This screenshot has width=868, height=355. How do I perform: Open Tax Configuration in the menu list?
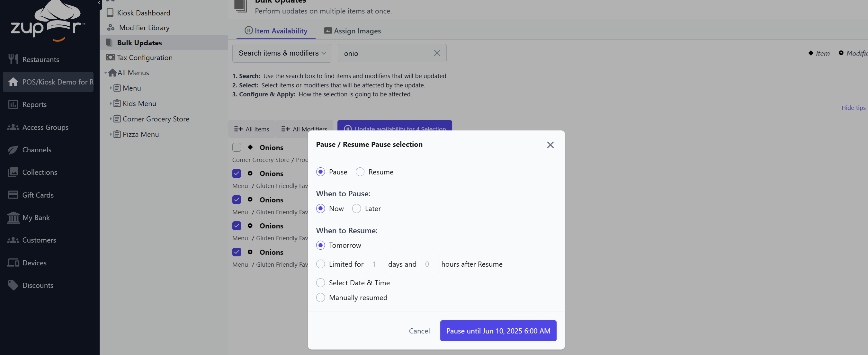pyautogui.click(x=145, y=58)
